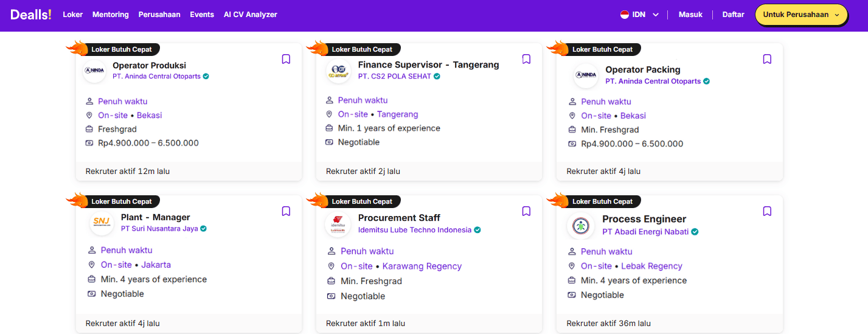Expand the IDN language dropdown chevron

coord(656,15)
